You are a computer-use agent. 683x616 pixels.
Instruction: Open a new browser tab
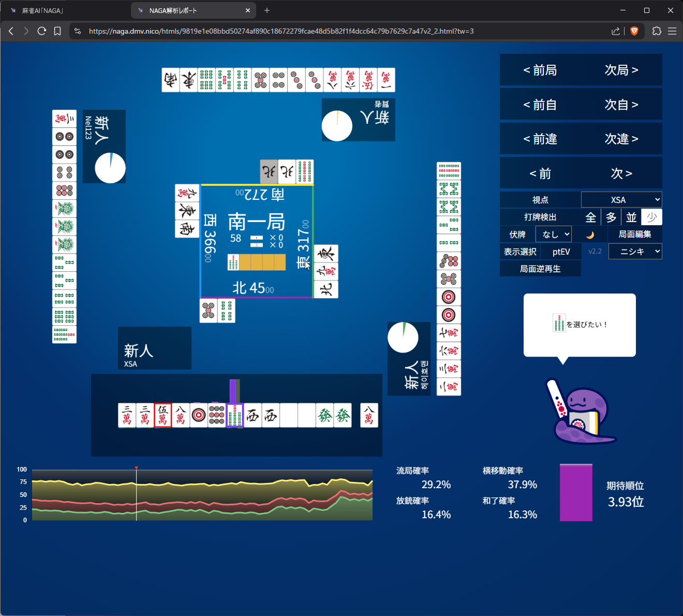[267, 10]
